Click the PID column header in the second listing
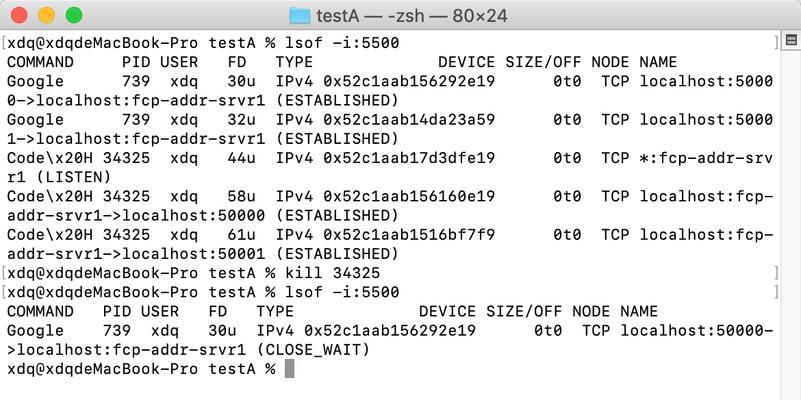 click(x=116, y=311)
